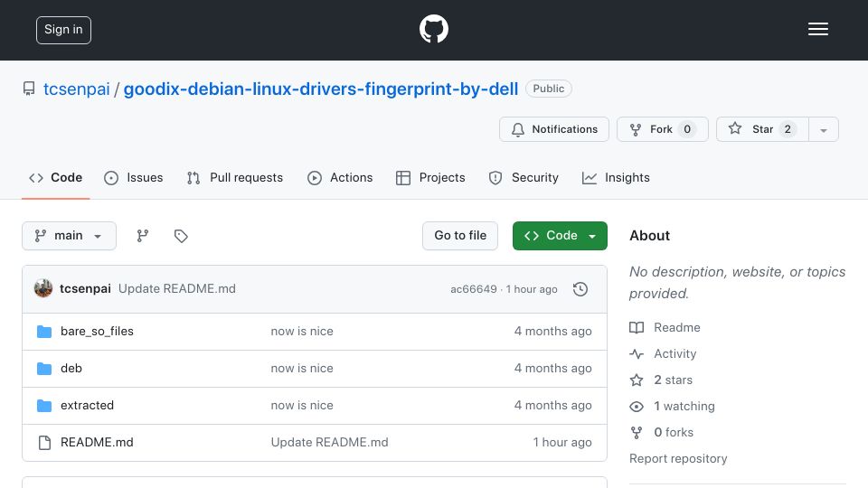Screen dimensions: 868x488
Task: Open Update README.md commit in README.md row
Action: [x=329, y=443]
